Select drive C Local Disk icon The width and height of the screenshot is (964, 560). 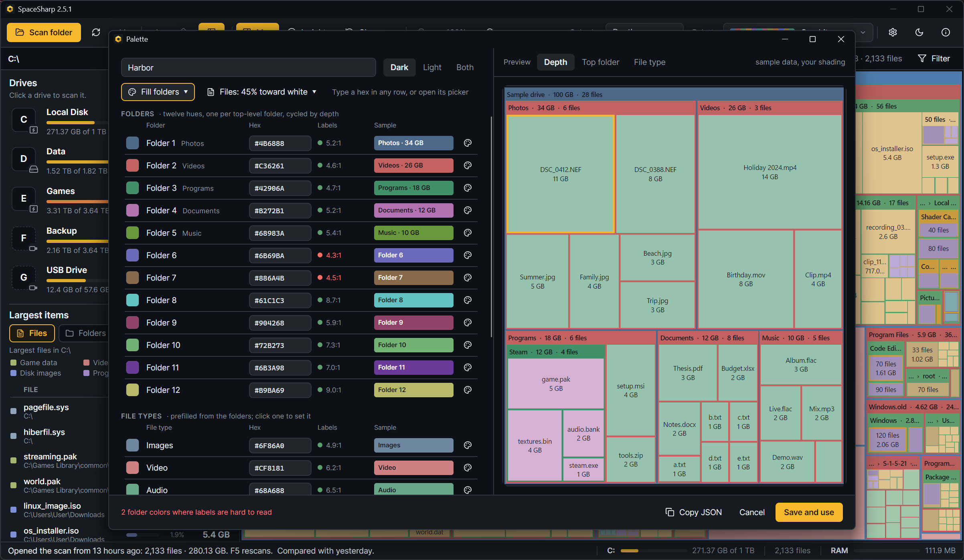[24, 120]
